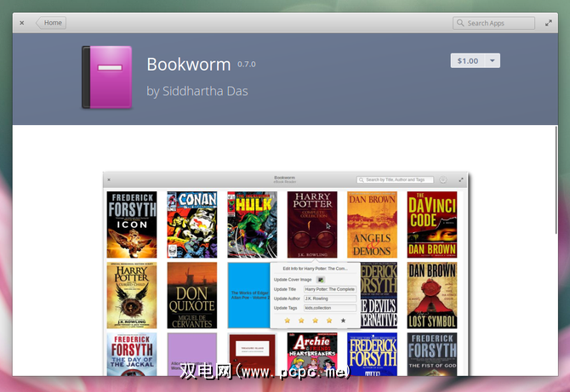Open the blue Works of Edgar Allan Poe cover
This screenshot has height=392, width=570.
click(x=249, y=295)
